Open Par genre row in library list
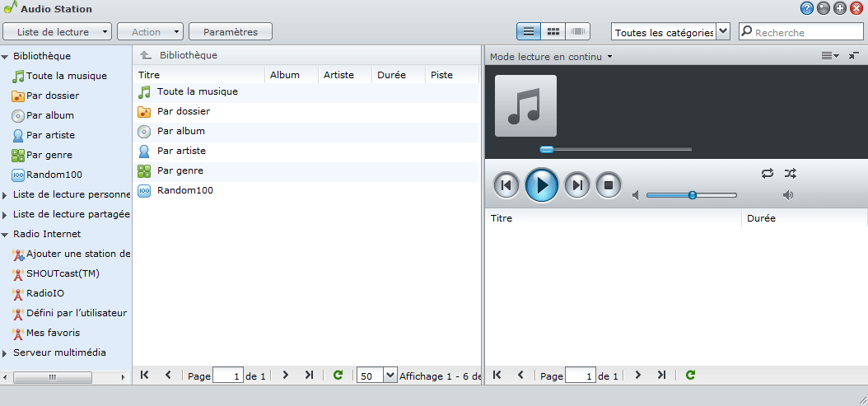The width and height of the screenshot is (868, 406). point(306,170)
